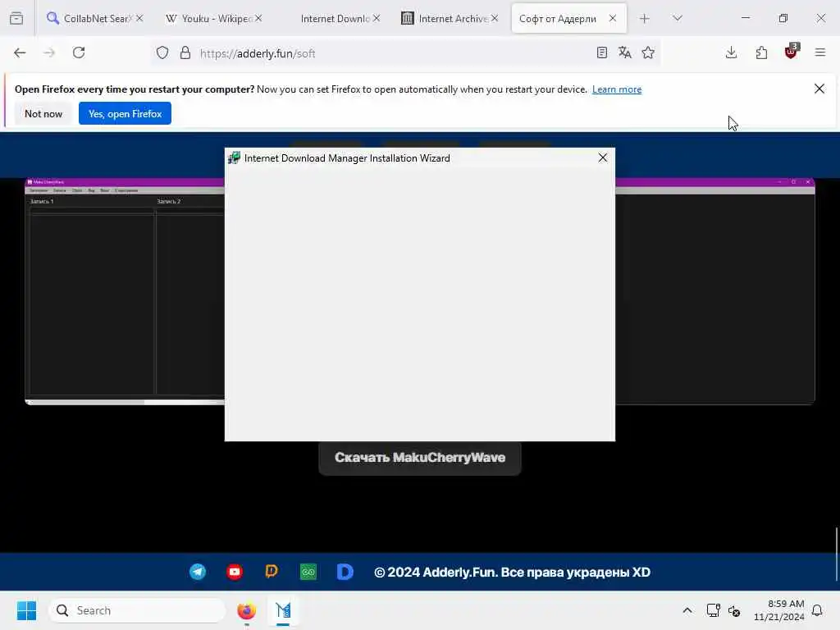The image size is (840, 630).
Task: Toggle reader view icon
Action: pyautogui.click(x=601, y=52)
